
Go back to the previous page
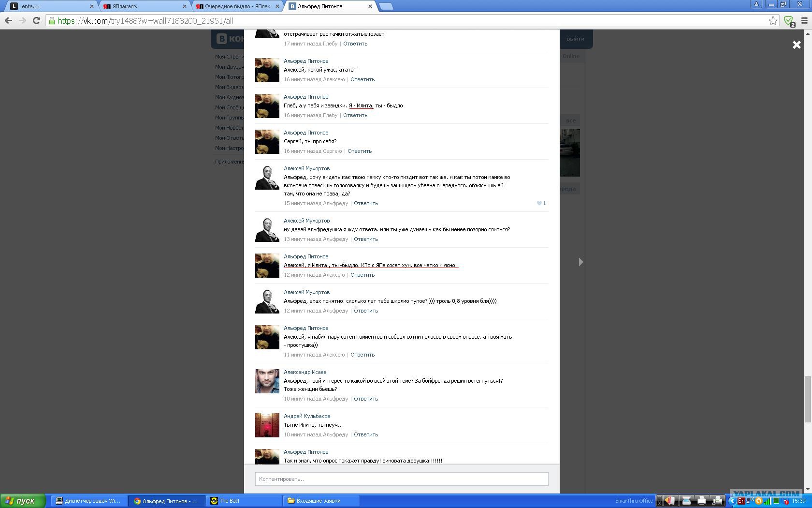(8, 21)
